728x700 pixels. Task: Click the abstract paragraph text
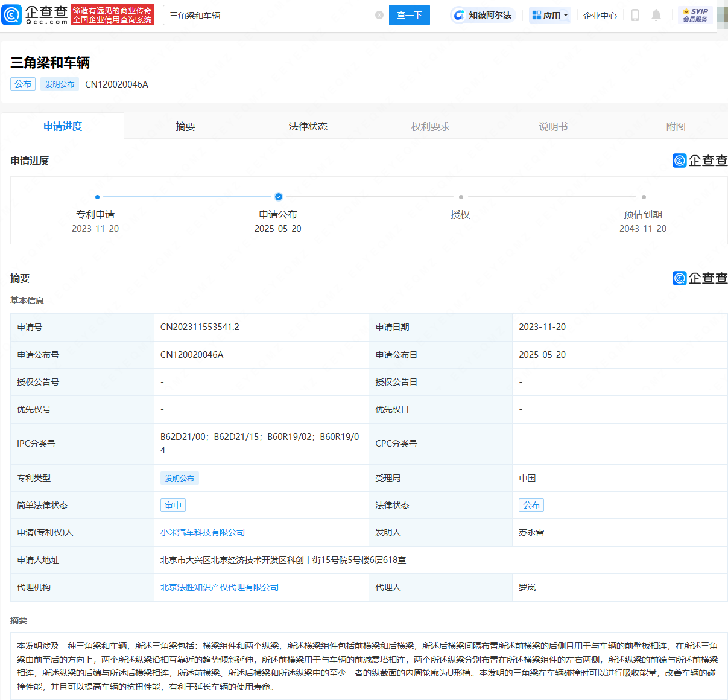tap(367, 666)
